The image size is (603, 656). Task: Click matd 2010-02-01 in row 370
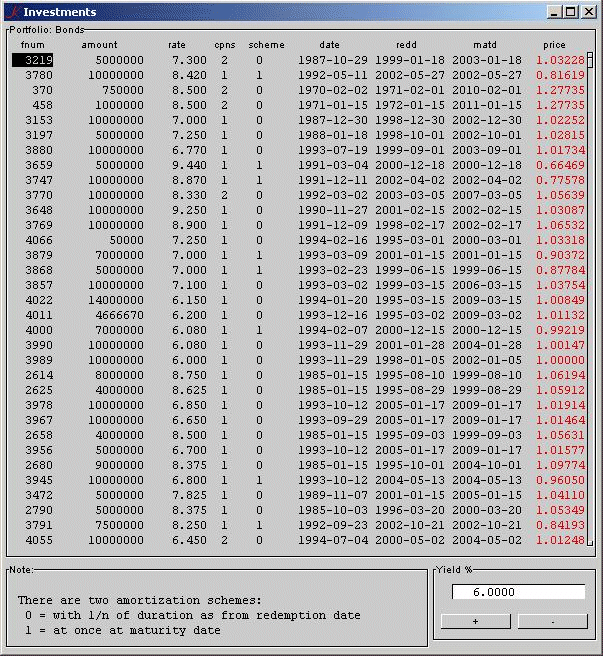point(487,90)
